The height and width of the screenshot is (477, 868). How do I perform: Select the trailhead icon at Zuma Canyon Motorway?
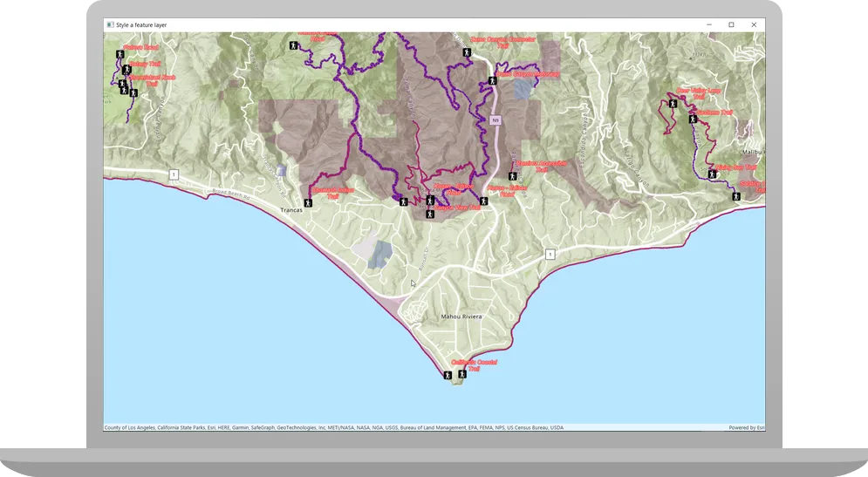tap(492, 81)
